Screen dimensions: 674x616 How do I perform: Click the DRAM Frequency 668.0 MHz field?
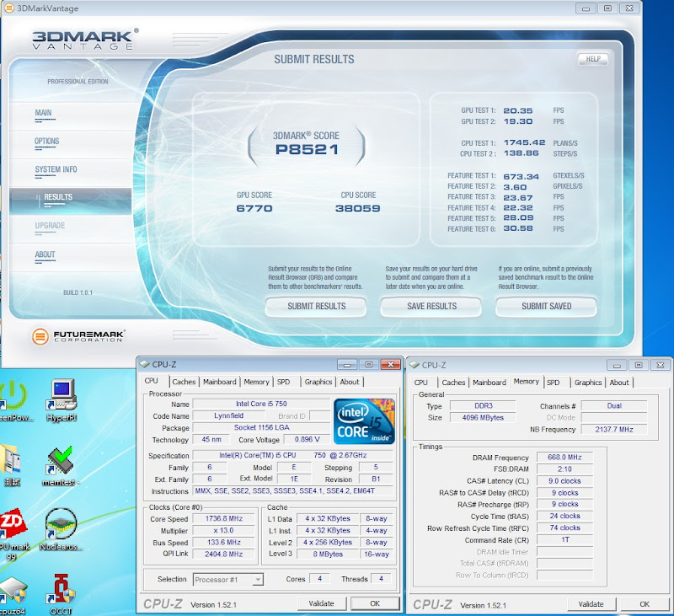pyautogui.click(x=564, y=458)
